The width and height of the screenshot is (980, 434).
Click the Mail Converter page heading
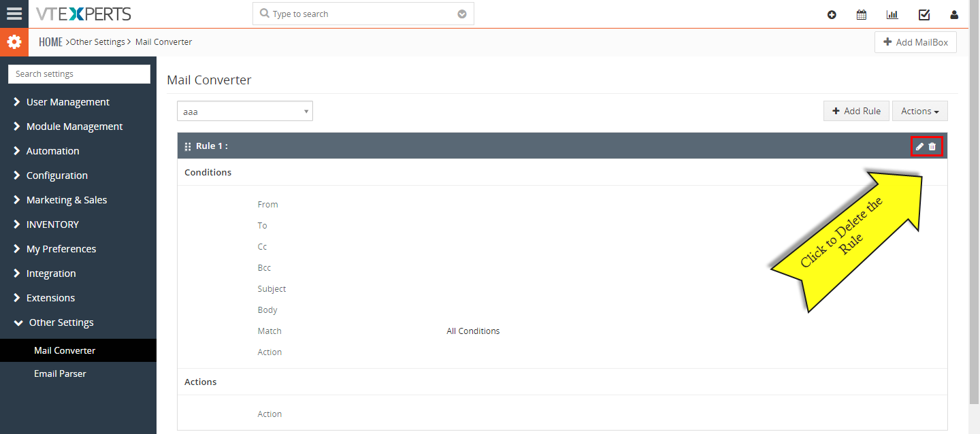209,80
